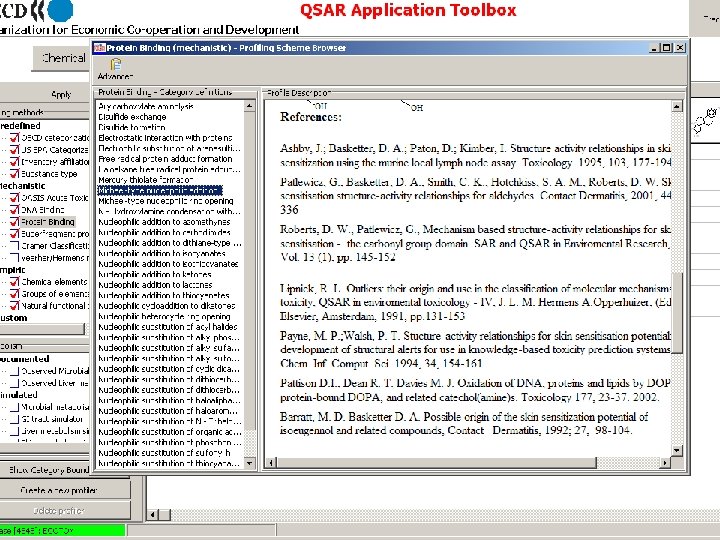Image resolution: width=720 pixels, height=540 pixels.
Task: Click profile description scroll down arrow
Action: 677,451
